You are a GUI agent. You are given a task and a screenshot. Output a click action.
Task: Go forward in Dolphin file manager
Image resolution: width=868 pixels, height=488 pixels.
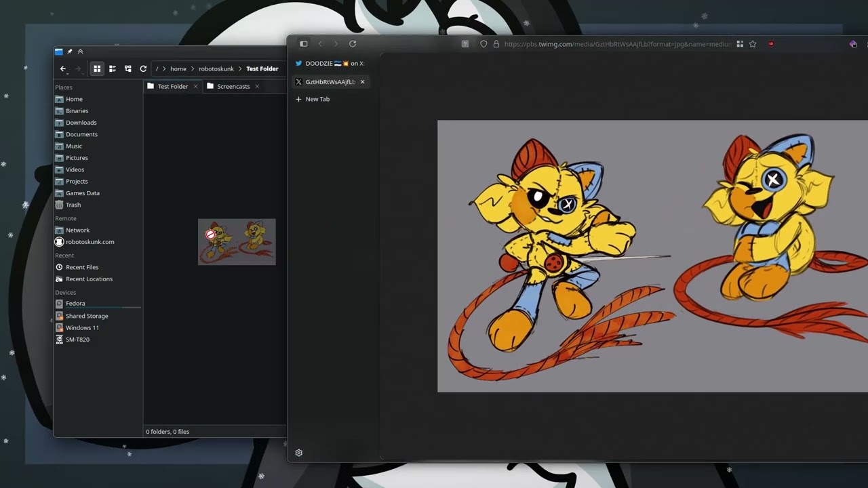pos(78,68)
